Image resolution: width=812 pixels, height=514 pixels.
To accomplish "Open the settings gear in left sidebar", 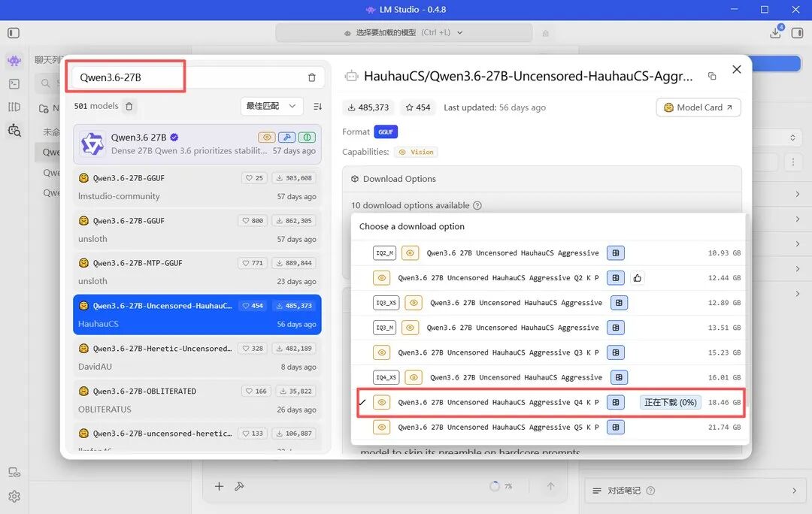I will click(14, 497).
